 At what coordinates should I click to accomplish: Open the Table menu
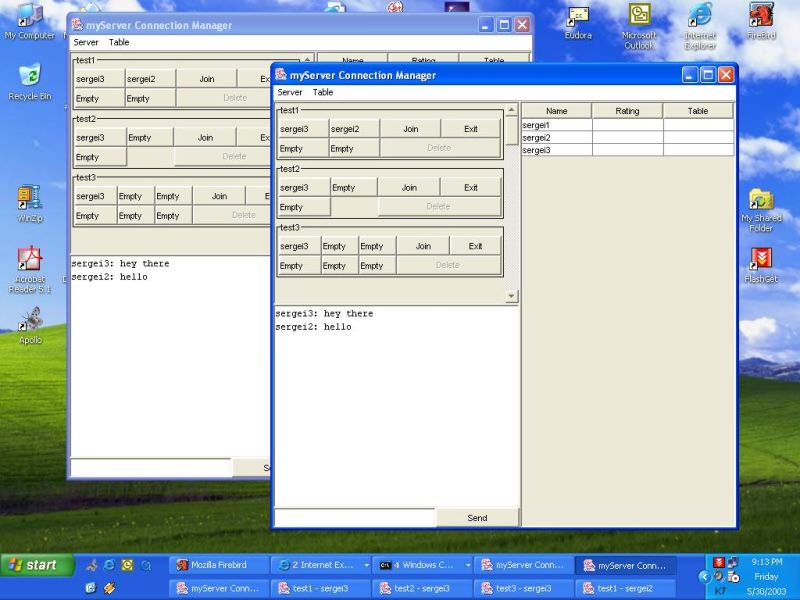point(323,92)
